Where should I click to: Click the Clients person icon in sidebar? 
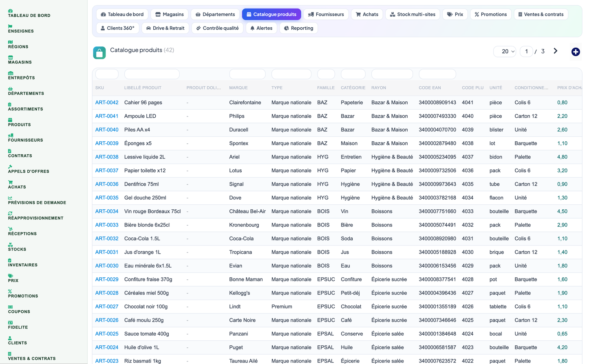(10, 338)
